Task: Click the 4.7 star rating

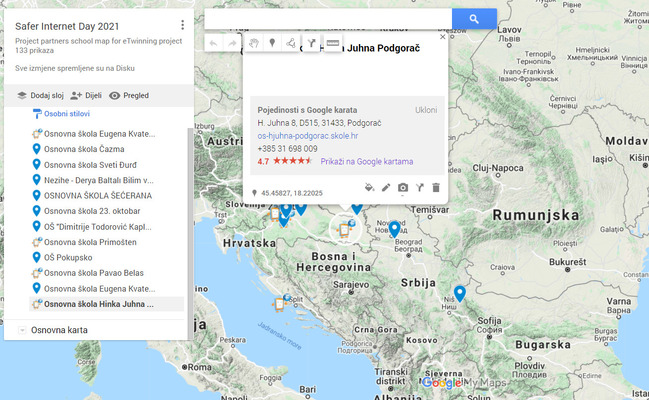Action: [284, 161]
